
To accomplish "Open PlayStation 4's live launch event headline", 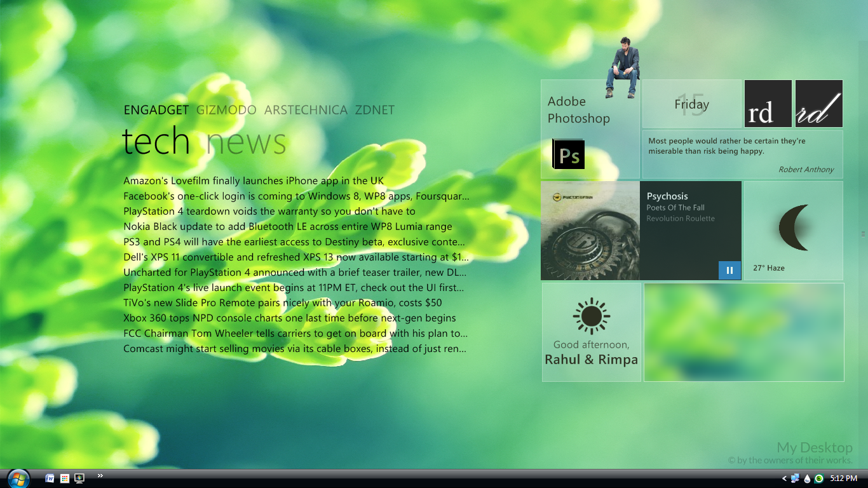I will pyautogui.click(x=294, y=287).
